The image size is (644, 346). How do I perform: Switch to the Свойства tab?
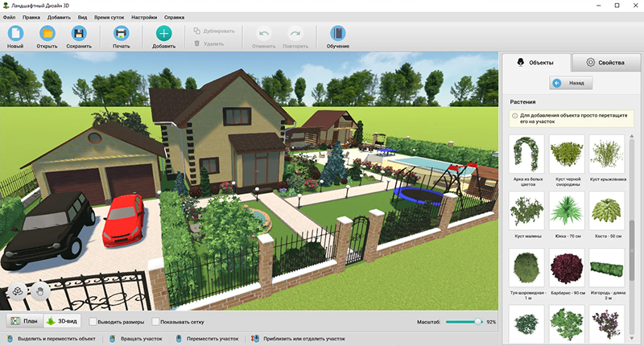coord(606,62)
